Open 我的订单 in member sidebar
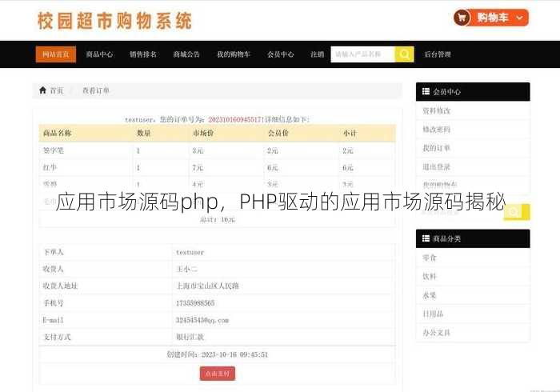 tap(437, 148)
